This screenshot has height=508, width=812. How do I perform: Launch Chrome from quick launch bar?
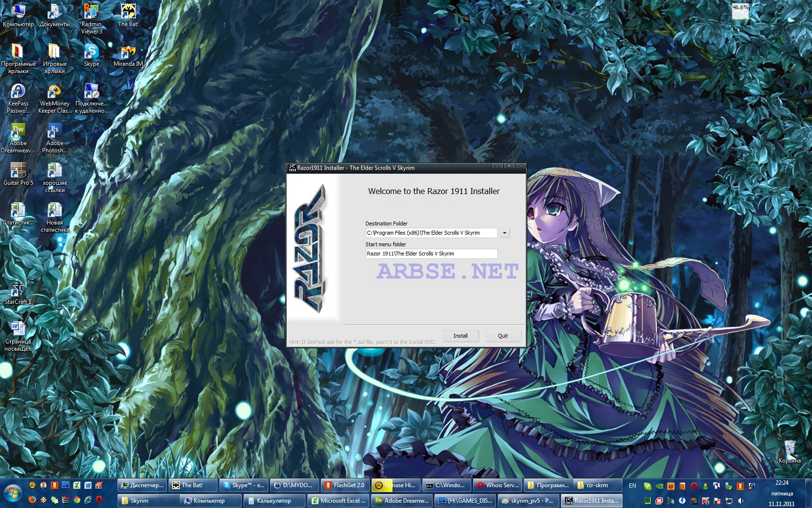[77, 499]
